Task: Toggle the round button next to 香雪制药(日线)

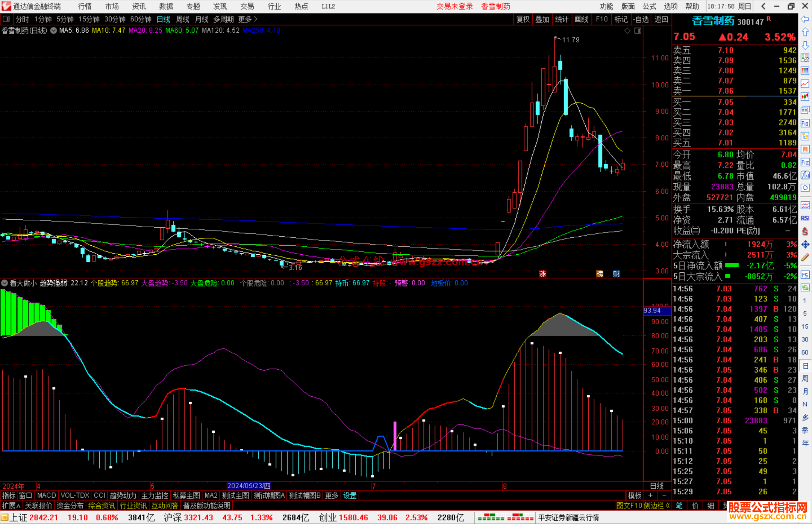Action: (54, 30)
